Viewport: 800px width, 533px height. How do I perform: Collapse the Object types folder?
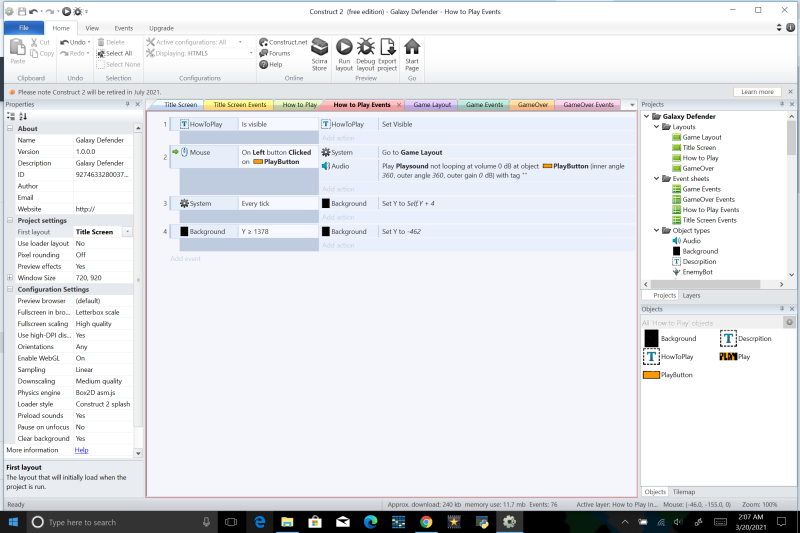(657, 231)
